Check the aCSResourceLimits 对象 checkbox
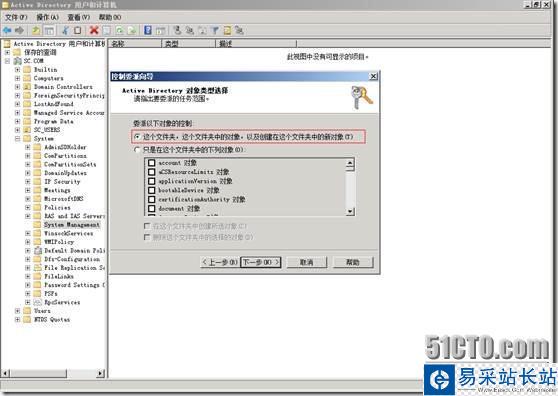 click(152, 172)
